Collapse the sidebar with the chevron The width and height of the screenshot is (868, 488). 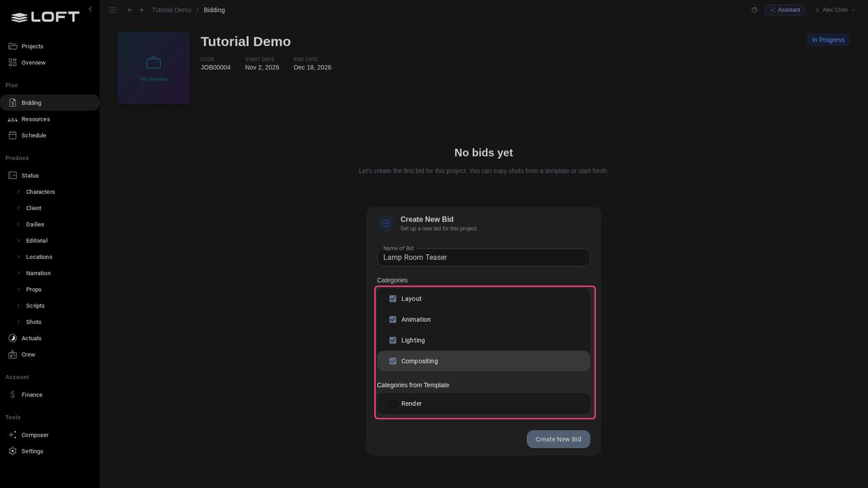pos(90,9)
